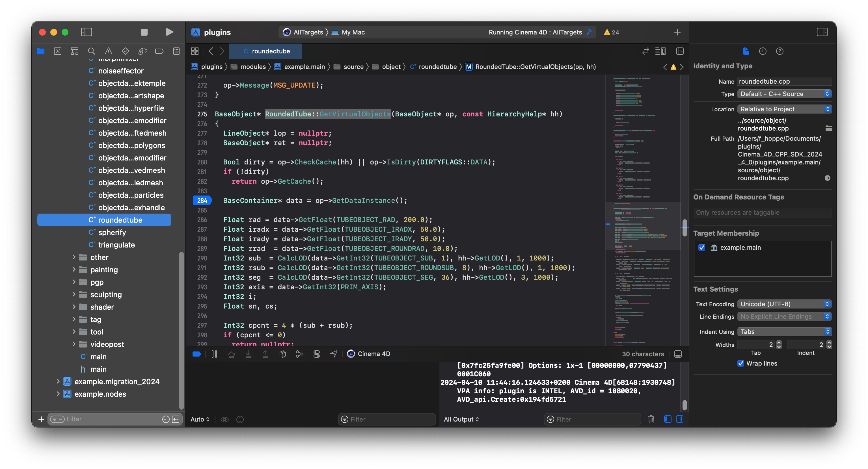This screenshot has height=469, width=868.
Task: Open the Find navigator
Action: point(91,51)
